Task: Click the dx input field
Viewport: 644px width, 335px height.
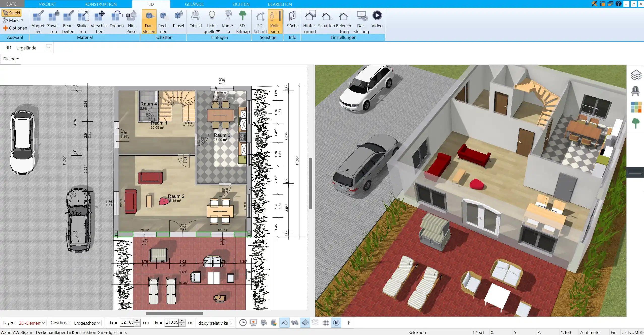Action: click(x=127, y=322)
